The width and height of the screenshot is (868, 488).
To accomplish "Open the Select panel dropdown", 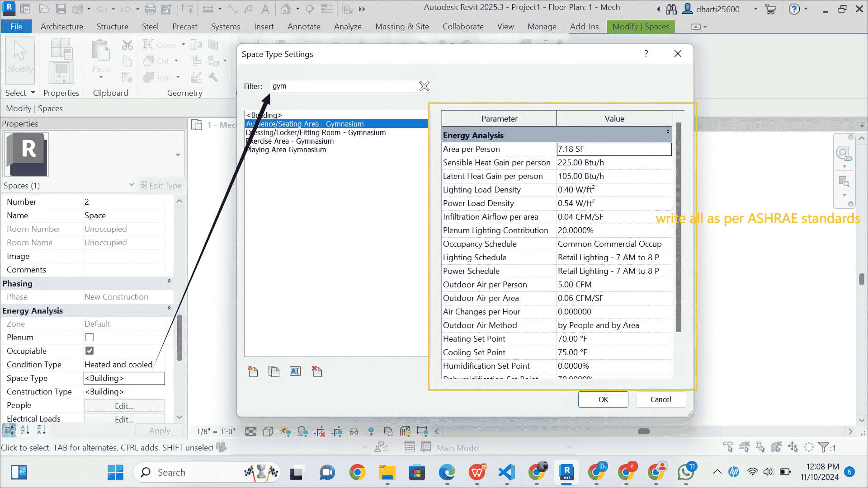I will pos(33,93).
